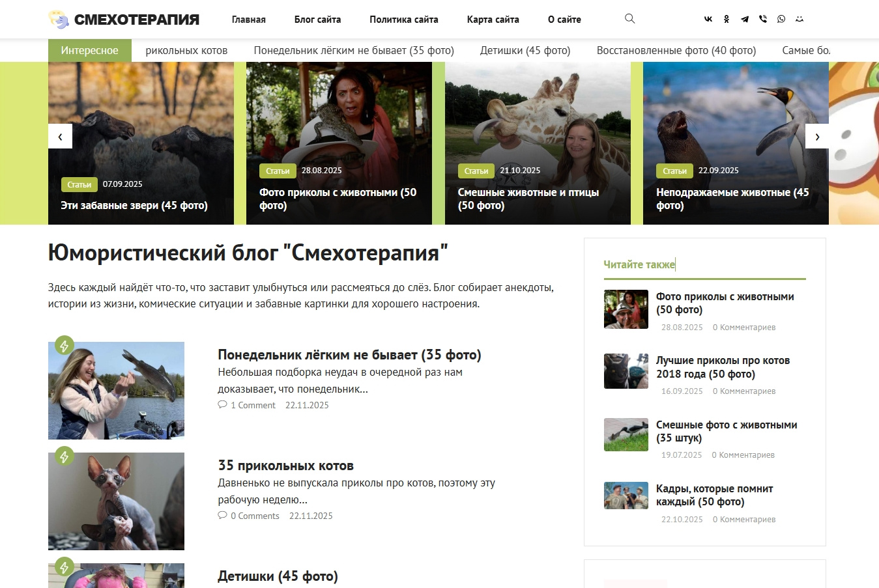Open Политика сайта menu item
Screen dimensions: 879x588
[x=404, y=20]
